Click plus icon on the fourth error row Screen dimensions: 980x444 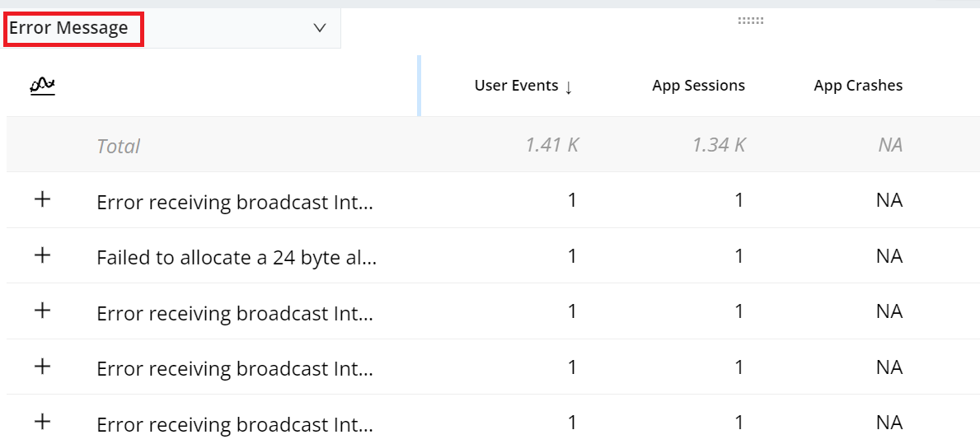42,367
